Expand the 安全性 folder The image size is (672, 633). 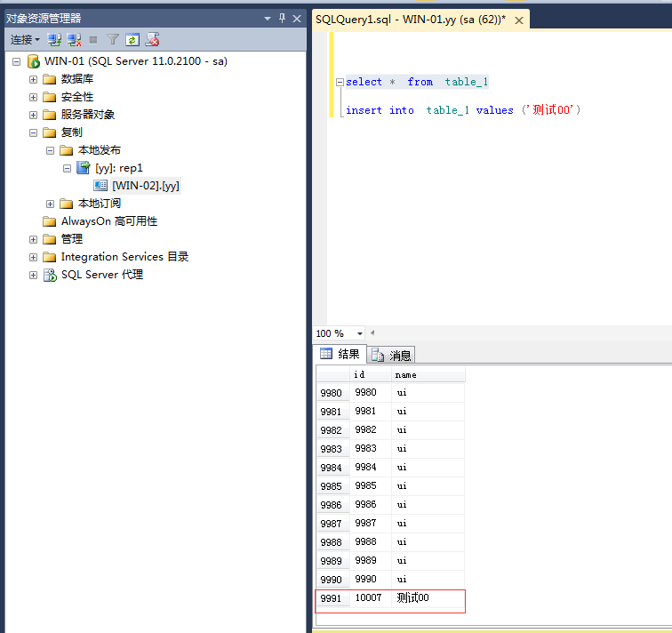pyautogui.click(x=33, y=97)
